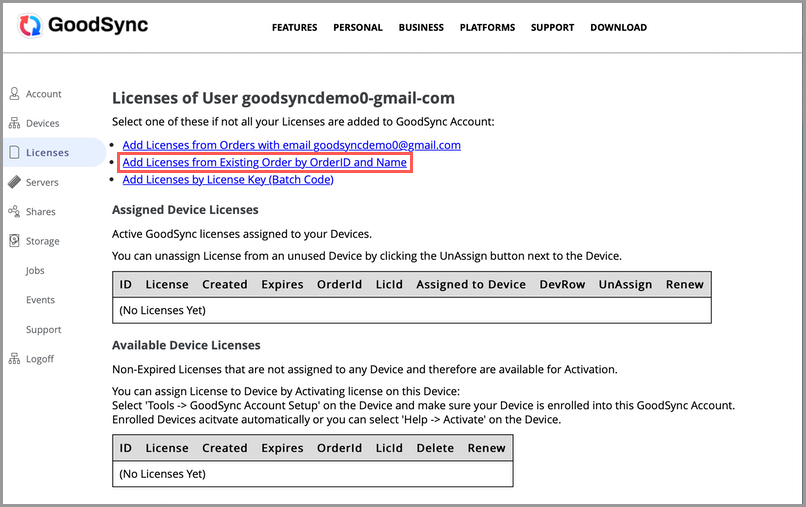Click the GoodSync logo icon
The width and height of the screenshot is (806, 507).
[x=31, y=26]
